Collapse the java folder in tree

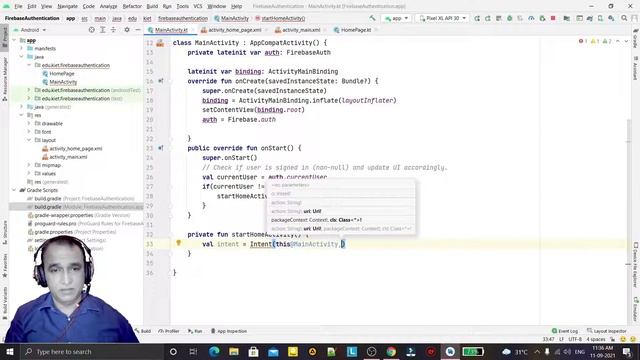[x=22, y=57]
